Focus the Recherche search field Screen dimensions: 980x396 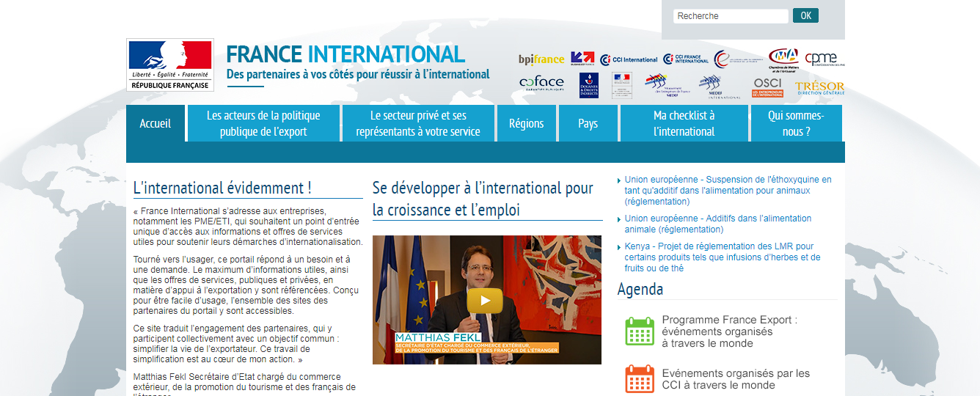[x=731, y=16]
